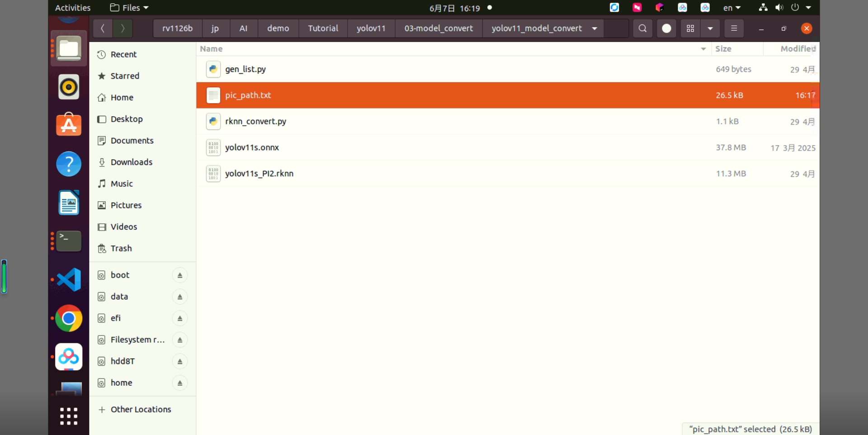Open the en input source menu

[x=732, y=8]
